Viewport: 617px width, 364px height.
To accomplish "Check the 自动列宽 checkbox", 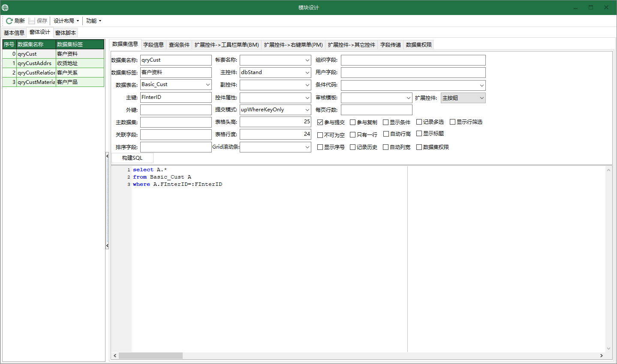I will click(x=385, y=147).
